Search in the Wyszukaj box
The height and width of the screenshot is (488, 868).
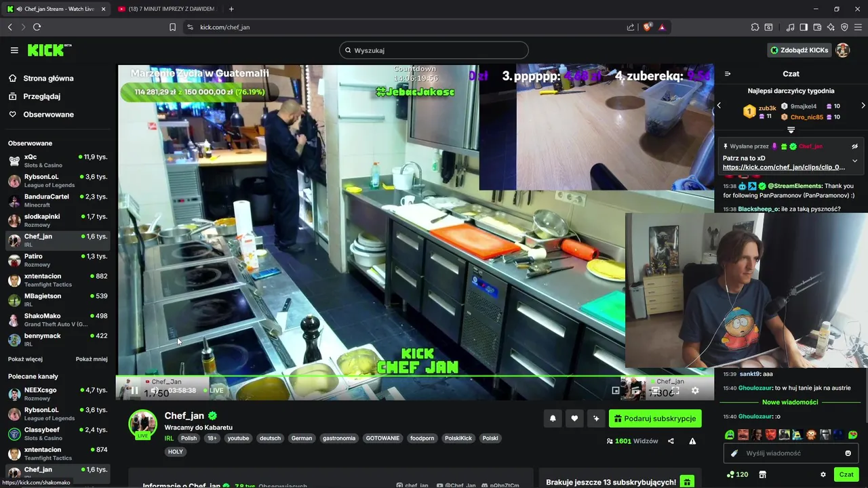[434, 50]
